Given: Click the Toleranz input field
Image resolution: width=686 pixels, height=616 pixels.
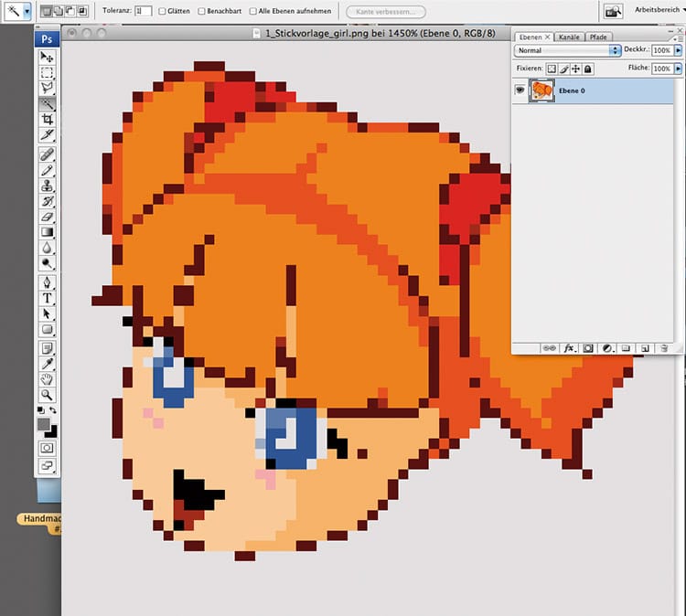Looking at the screenshot, I should point(143,12).
